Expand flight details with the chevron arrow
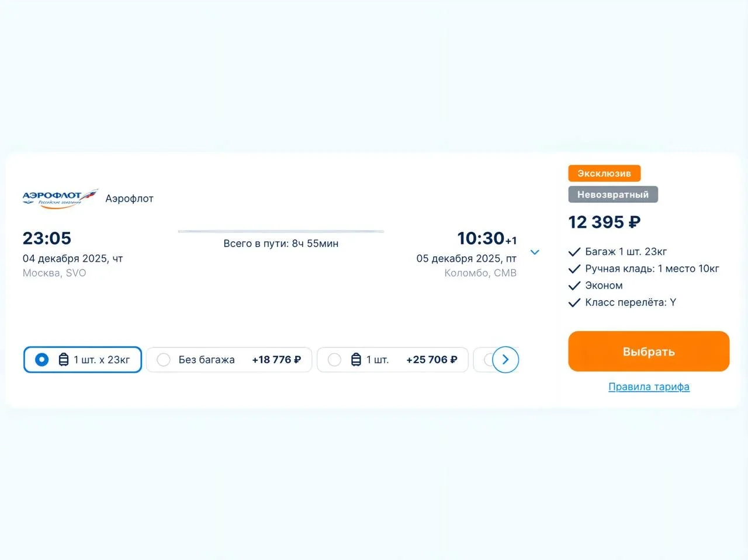 pos(535,252)
